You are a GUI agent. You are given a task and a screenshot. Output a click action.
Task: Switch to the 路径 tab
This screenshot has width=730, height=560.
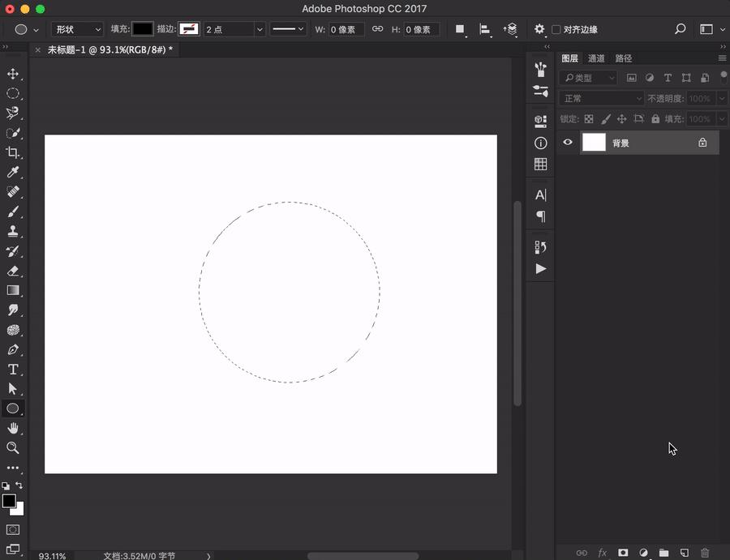(623, 58)
